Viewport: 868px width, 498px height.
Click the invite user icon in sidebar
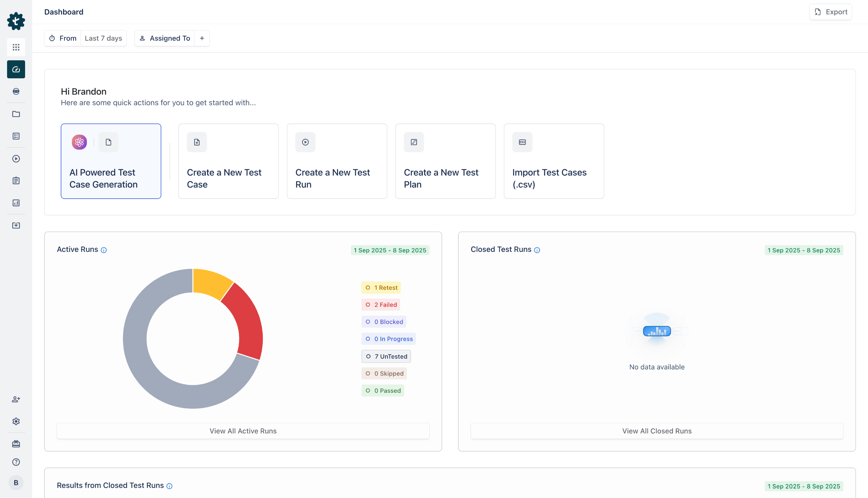[16, 399]
